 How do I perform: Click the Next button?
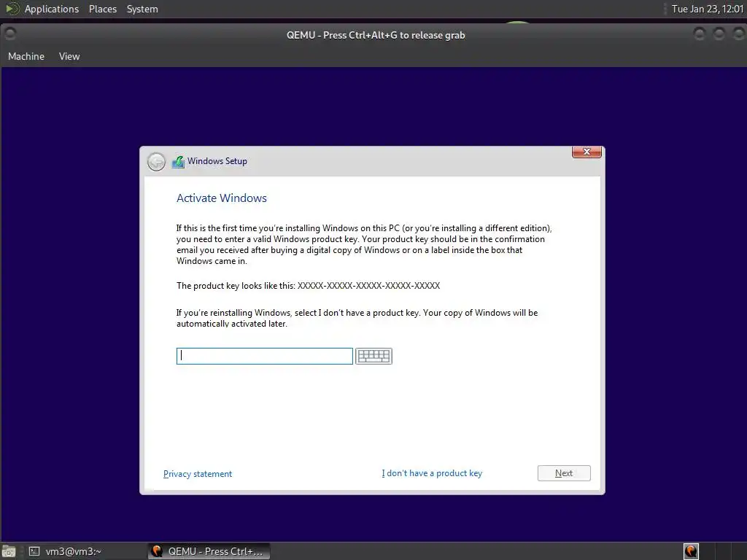point(564,472)
